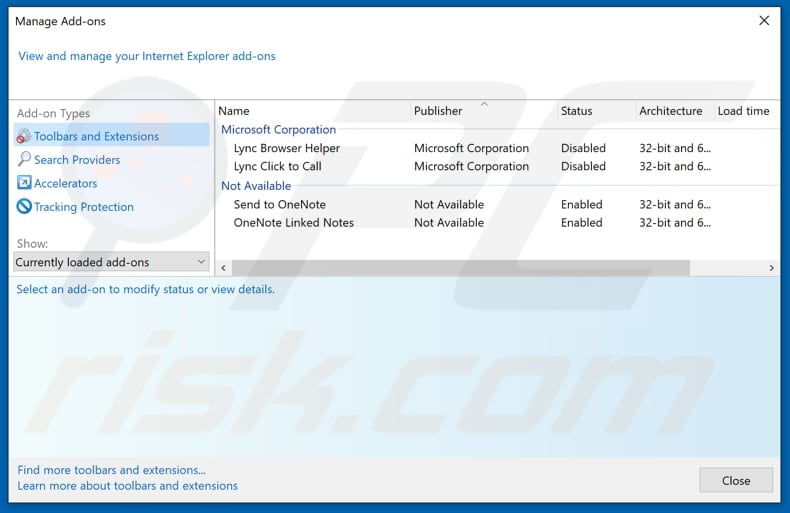Open the Currently loaded add-ons dropdown
Screen dimensions: 790x513
111,262
